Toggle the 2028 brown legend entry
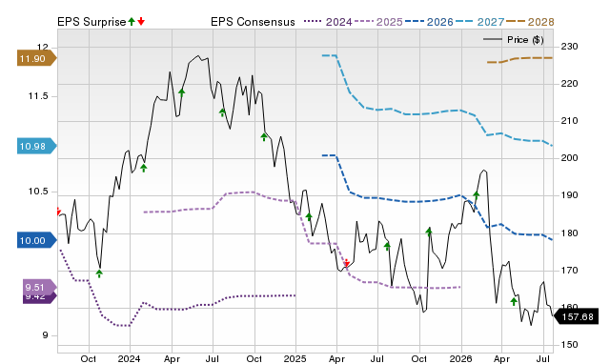The width and height of the screenshot is (610, 364). tap(530, 22)
